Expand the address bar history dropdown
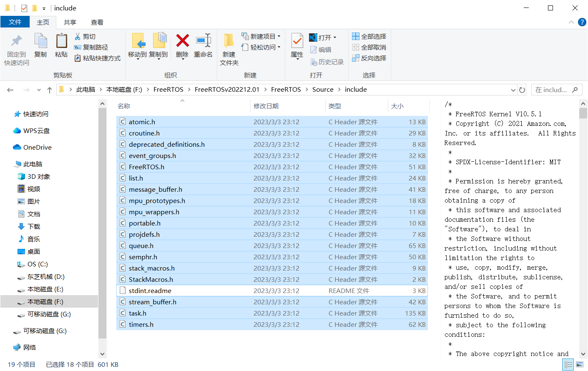 pyautogui.click(x=513, y=90)
